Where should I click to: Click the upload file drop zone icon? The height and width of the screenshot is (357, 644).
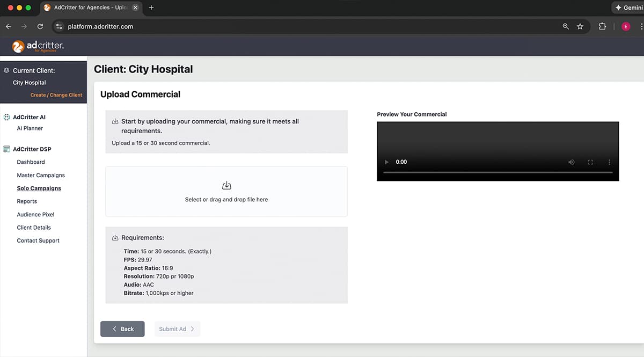tap(226, 186)
